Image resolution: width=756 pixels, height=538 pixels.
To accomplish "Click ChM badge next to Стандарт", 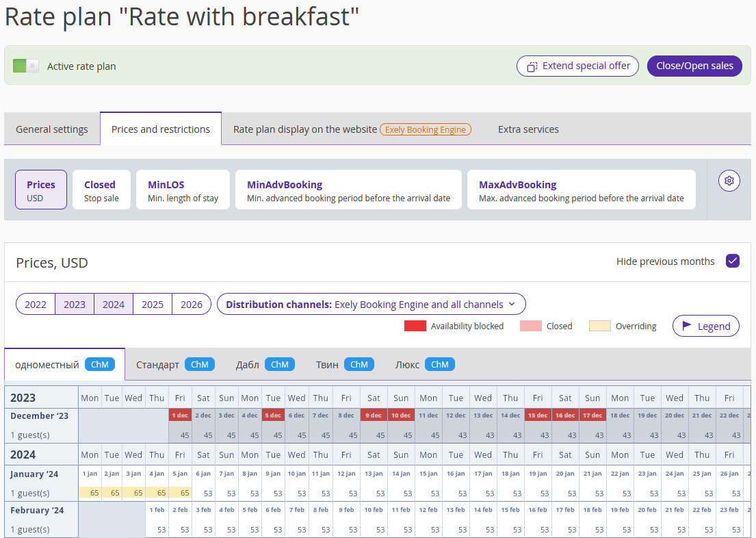I will point(200,364).
